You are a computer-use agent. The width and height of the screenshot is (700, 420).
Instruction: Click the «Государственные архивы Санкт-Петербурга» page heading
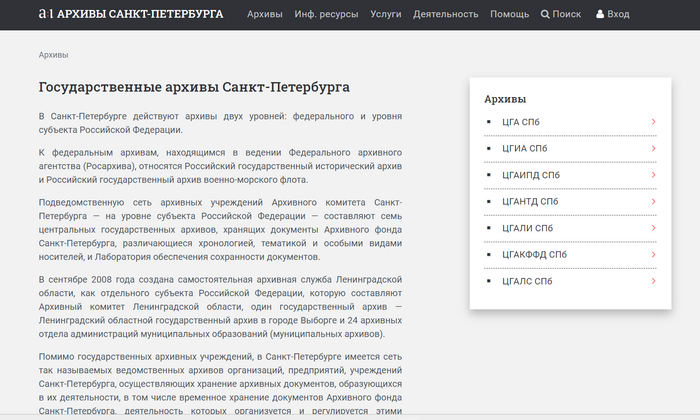(194, 88)
